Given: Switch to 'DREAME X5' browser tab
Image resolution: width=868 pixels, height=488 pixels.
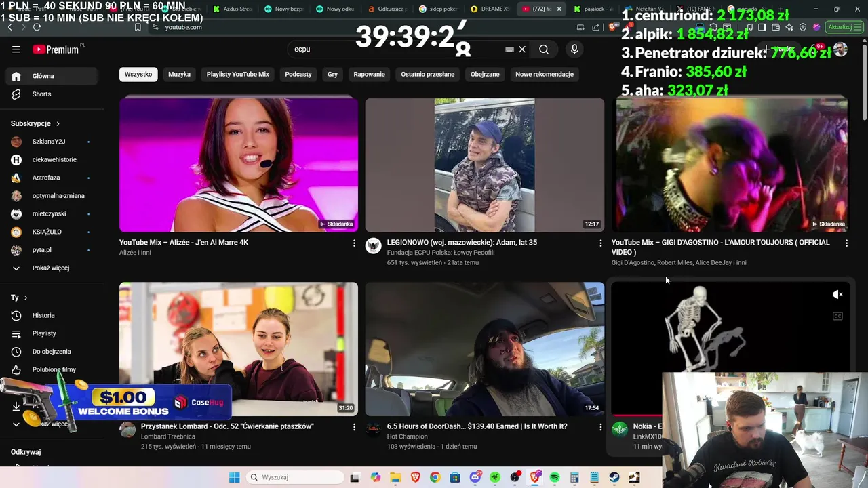Looking at the screenshot, I should pyautogui.click(x=490, y=9).
